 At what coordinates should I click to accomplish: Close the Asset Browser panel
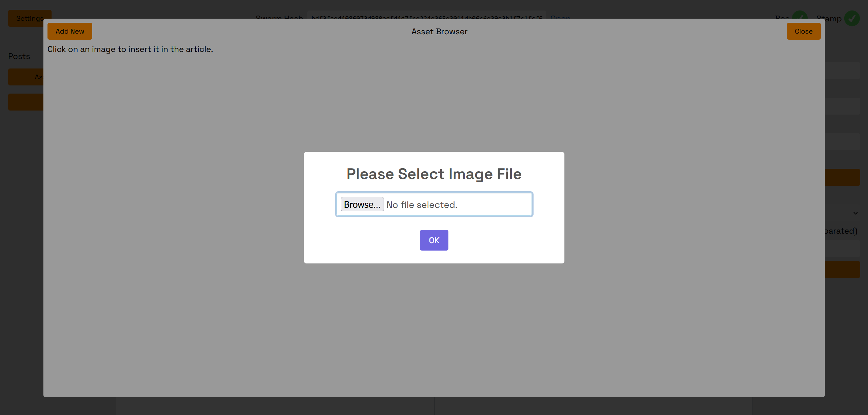[x=803, y=31]
